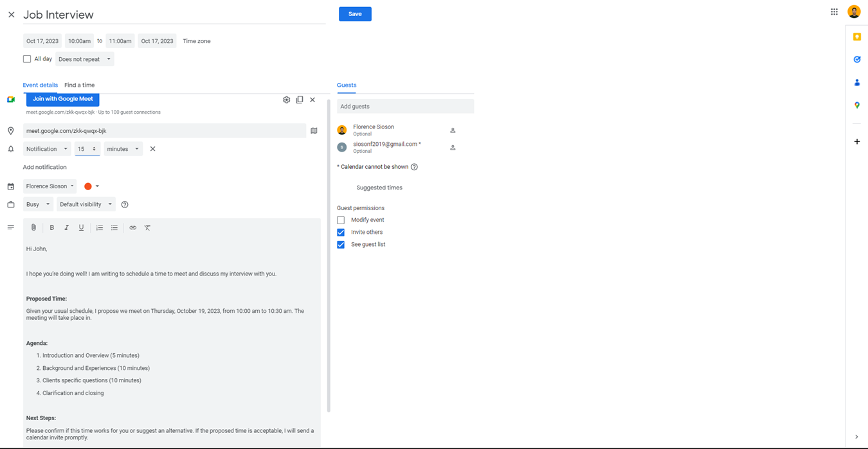The width and height of the screenshot is (868, 449).
Task: Open the Default visibility dropdown
Action: [86, 204]
